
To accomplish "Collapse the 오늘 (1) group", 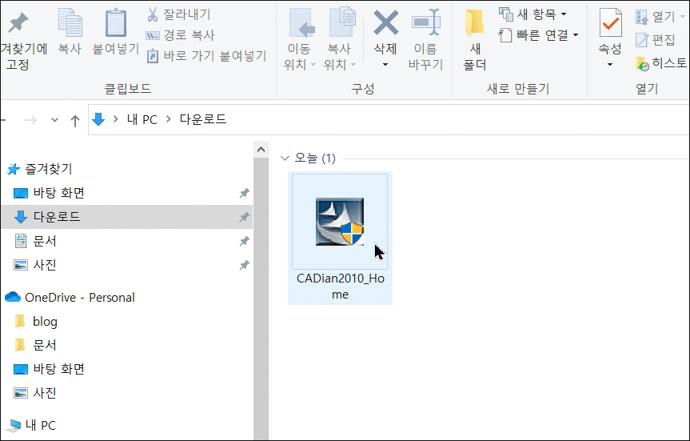I will pyautogui.click(x=285, y=158).
